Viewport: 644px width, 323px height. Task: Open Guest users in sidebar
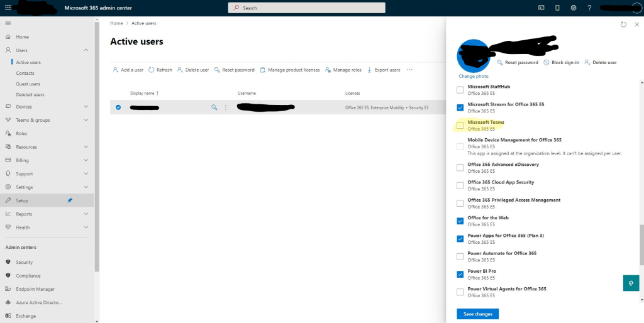28,84
